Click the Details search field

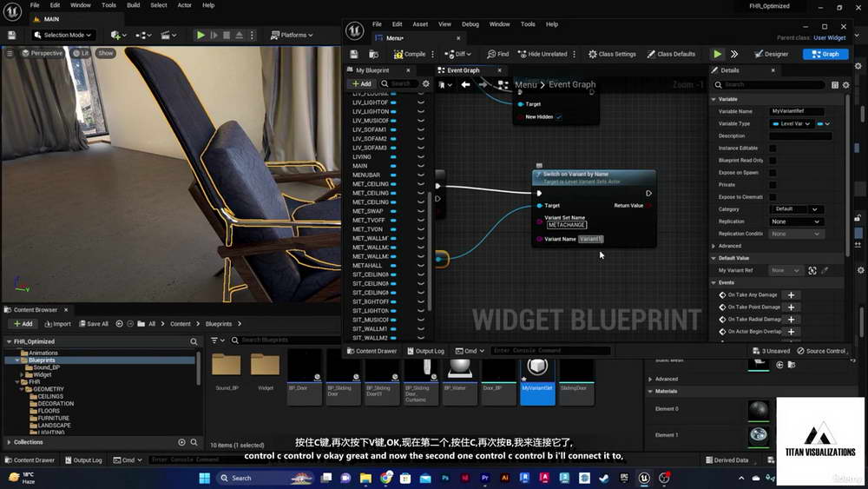point(770,84)
